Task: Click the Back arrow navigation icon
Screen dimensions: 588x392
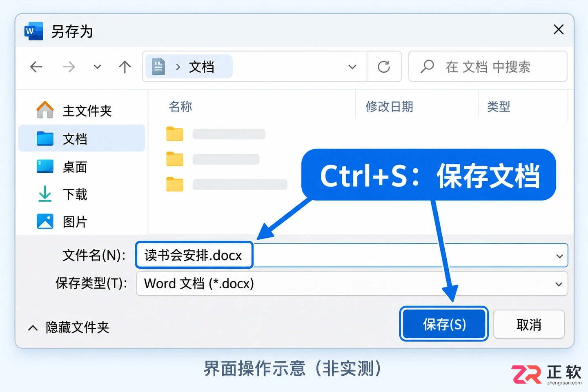Action: (x=36, y=67)
